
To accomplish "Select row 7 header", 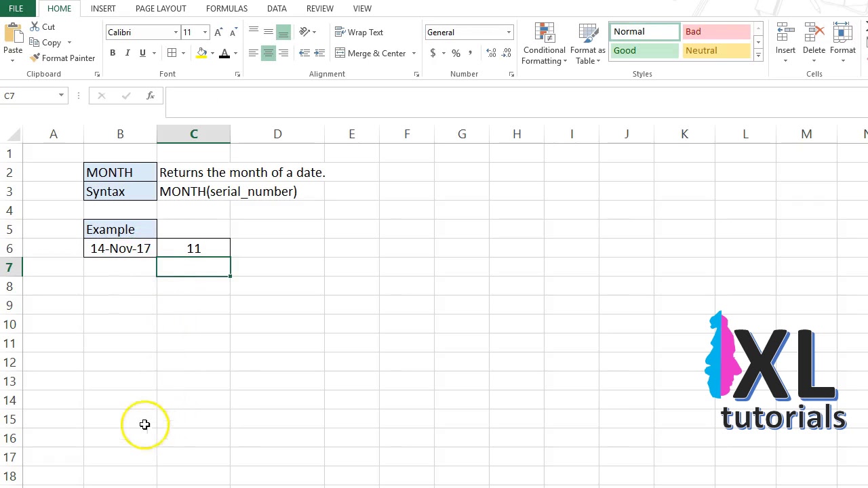I will tap(11, 267).
